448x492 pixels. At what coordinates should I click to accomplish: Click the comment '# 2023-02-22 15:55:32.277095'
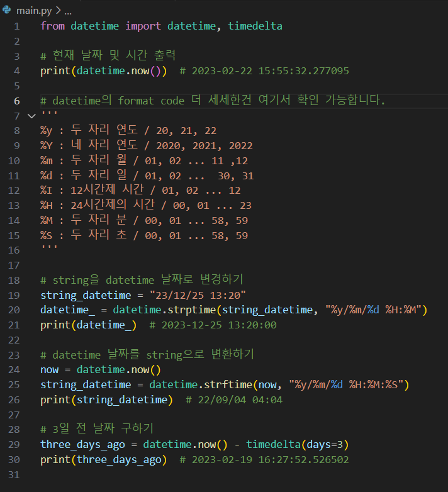264,71
